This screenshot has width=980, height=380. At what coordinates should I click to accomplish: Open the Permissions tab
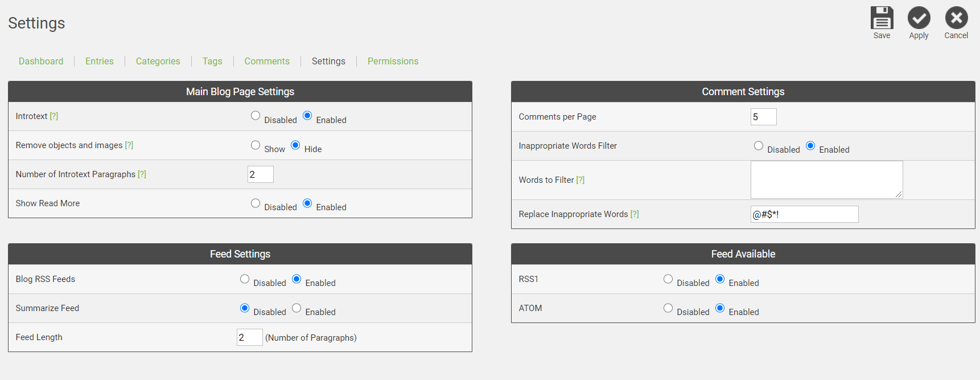point(393,61)
